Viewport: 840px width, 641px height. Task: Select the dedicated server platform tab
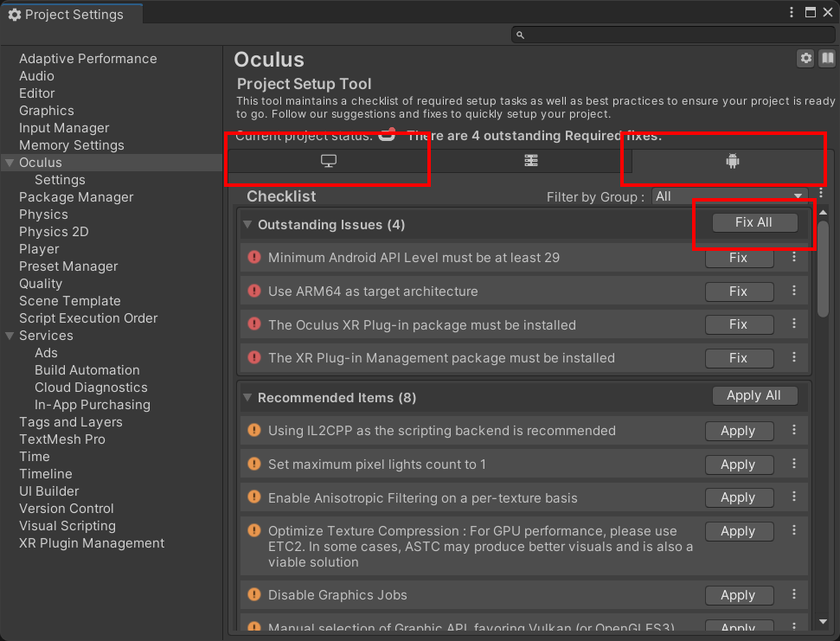point(530,162)
